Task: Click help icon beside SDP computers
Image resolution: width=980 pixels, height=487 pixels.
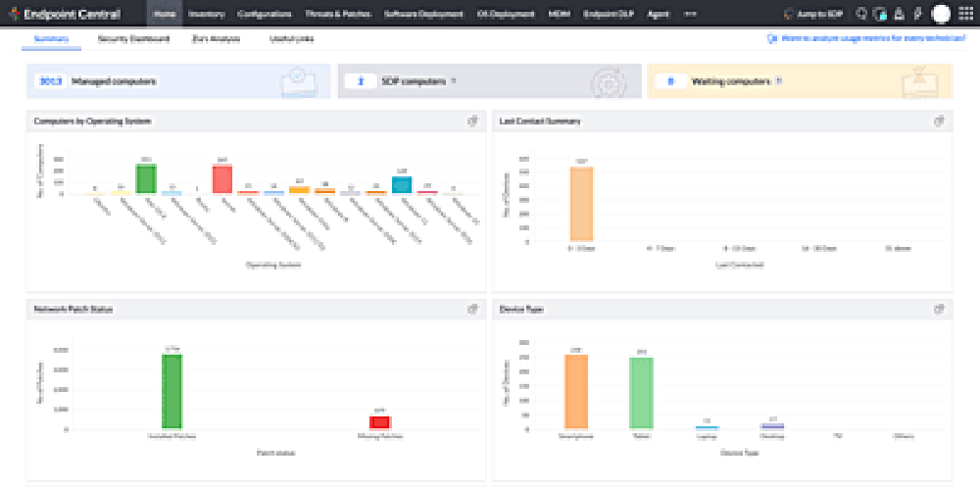Action: [453, 81]
